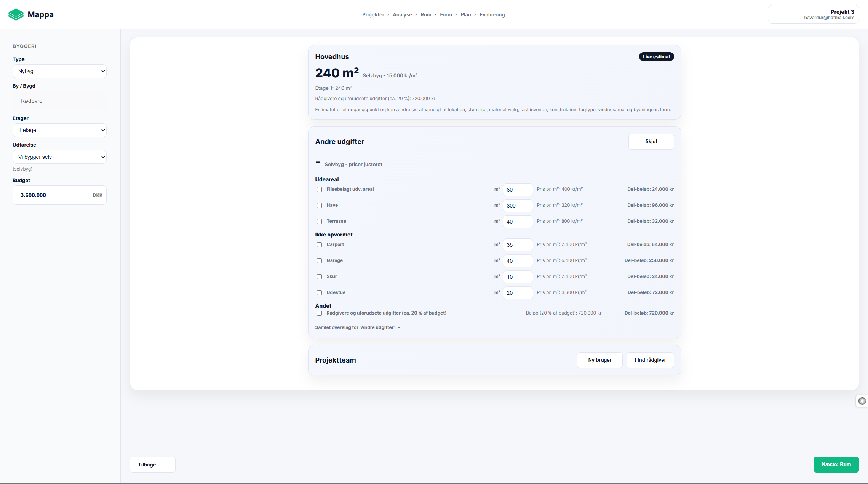Click the Find rådgiver button
Viewport: 868px width, 484px height.
click(650, 360)
